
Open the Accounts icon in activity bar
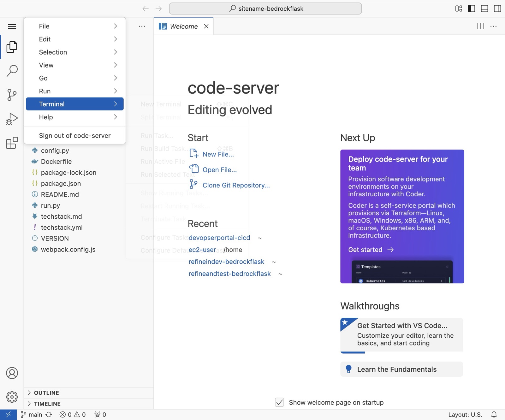point(12,373)
